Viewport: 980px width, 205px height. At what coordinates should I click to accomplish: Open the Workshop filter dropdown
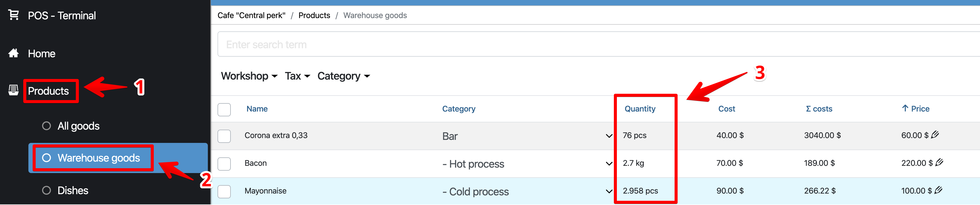coord(249,76)
